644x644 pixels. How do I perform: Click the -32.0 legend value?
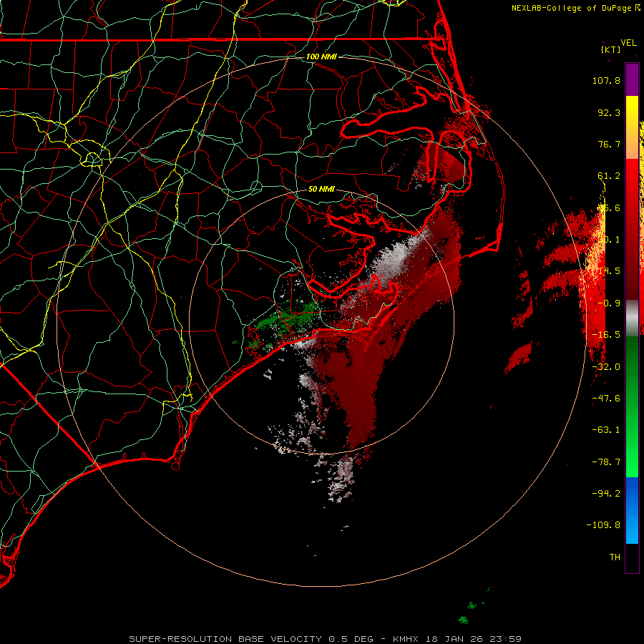pos(606,367)
